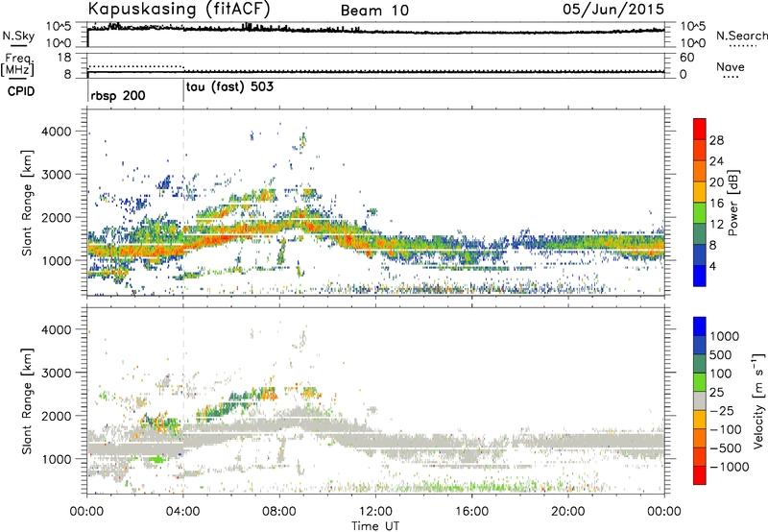Viewport: 768px width, 532px height.
Task: Click the "16:00" time tick label
Action: (x=471, y=512)
